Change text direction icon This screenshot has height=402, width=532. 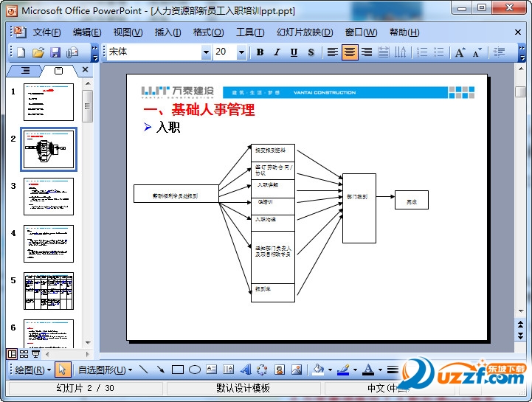[401, 52]
